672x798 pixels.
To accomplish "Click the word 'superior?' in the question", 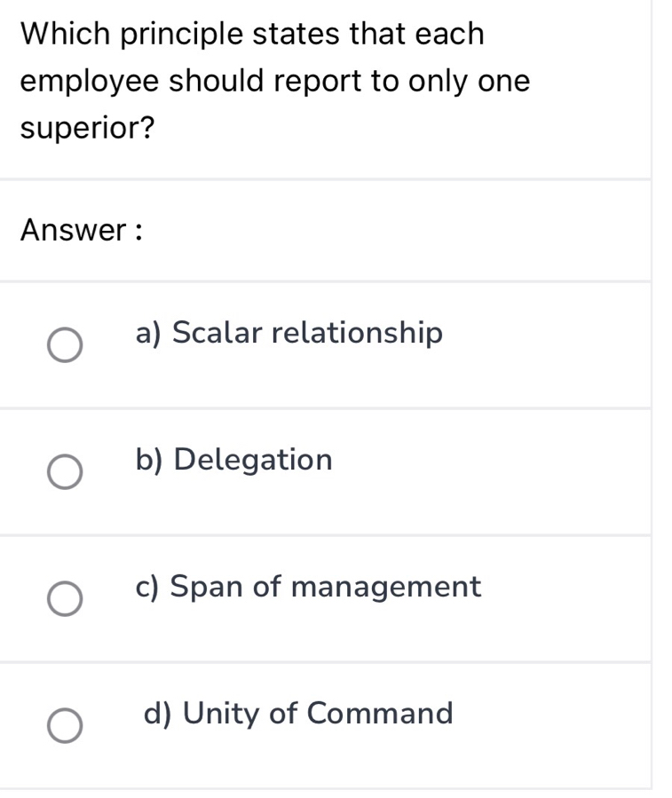I will coord(85,125).
